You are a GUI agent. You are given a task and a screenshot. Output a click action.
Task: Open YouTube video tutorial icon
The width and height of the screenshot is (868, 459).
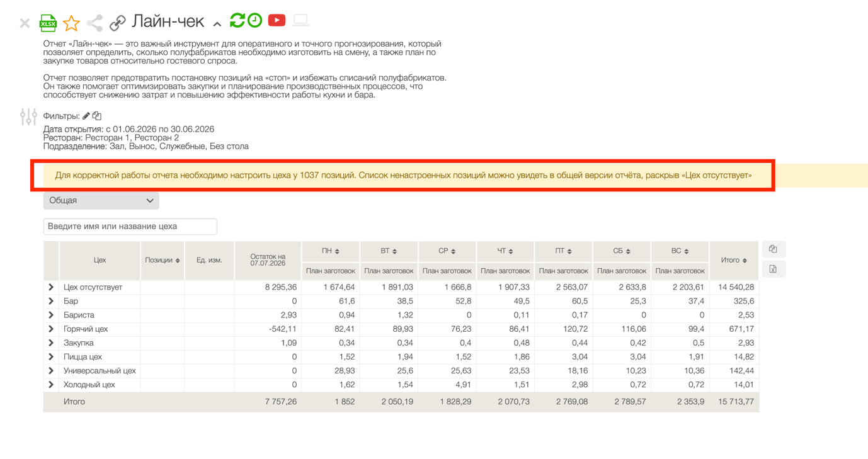277,20
